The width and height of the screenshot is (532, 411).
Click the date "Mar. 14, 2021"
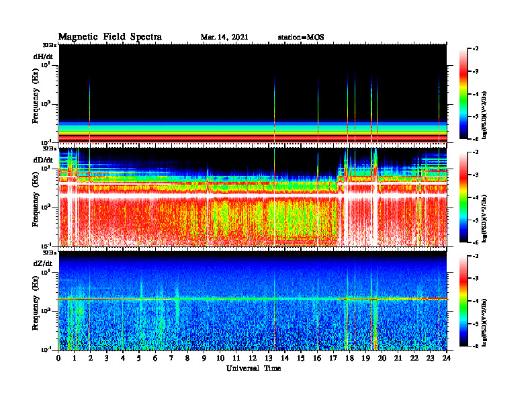(224, 38)
